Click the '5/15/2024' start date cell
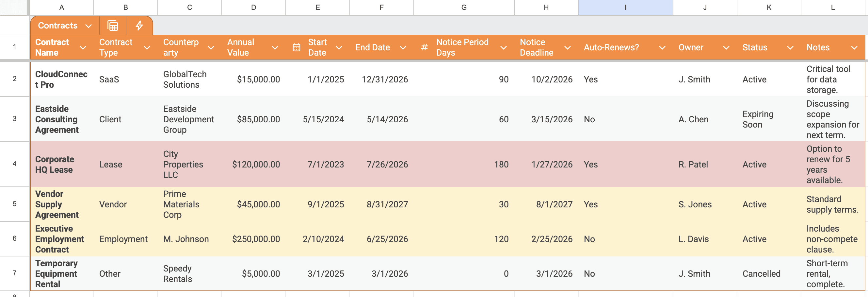The image size is (868, 297). point(318,119)
